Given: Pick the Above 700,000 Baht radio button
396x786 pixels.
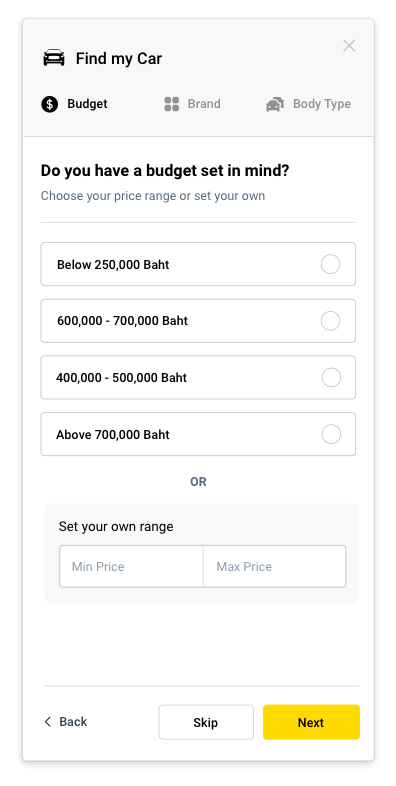Looking at the screenshot, I should point(331,434).
